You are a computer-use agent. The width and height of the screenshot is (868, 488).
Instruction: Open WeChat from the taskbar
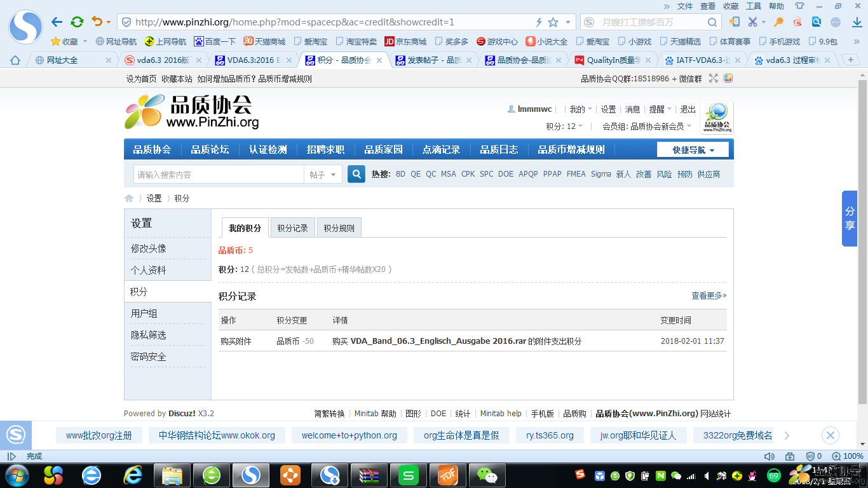click(x=487, y=475)
